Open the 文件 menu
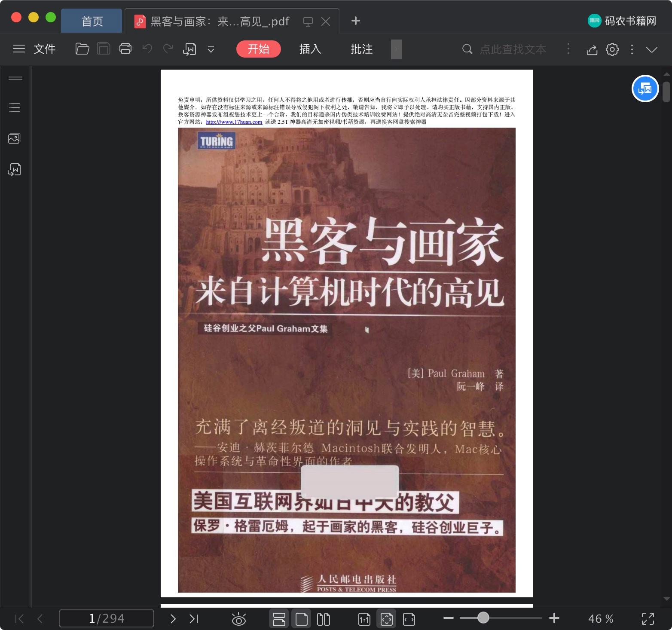 (x=45, y=49)
